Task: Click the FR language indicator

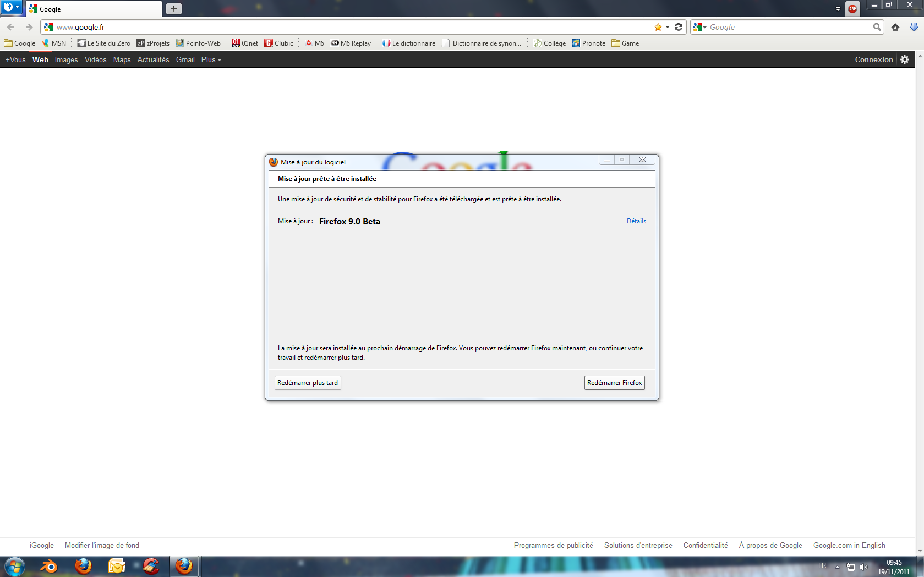Action: tap(822, 565)
